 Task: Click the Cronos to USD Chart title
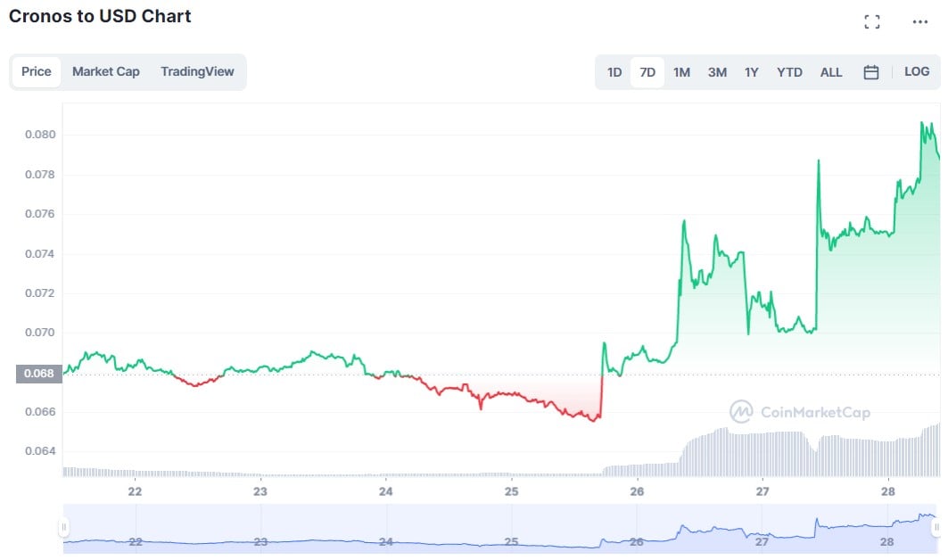coord(102,16)
